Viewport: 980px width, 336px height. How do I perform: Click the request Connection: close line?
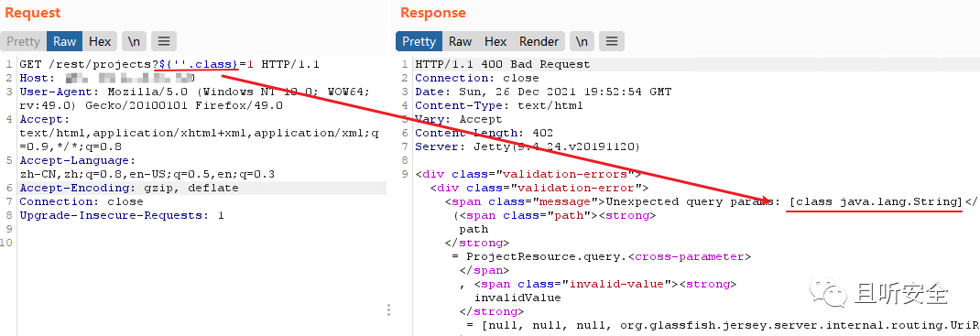tap(82, 201)
